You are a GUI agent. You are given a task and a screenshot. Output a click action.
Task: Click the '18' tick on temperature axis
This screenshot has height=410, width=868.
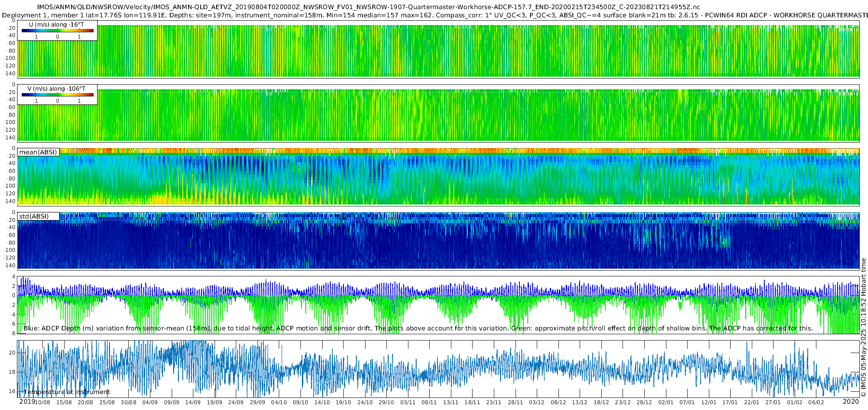click(12, 372)
